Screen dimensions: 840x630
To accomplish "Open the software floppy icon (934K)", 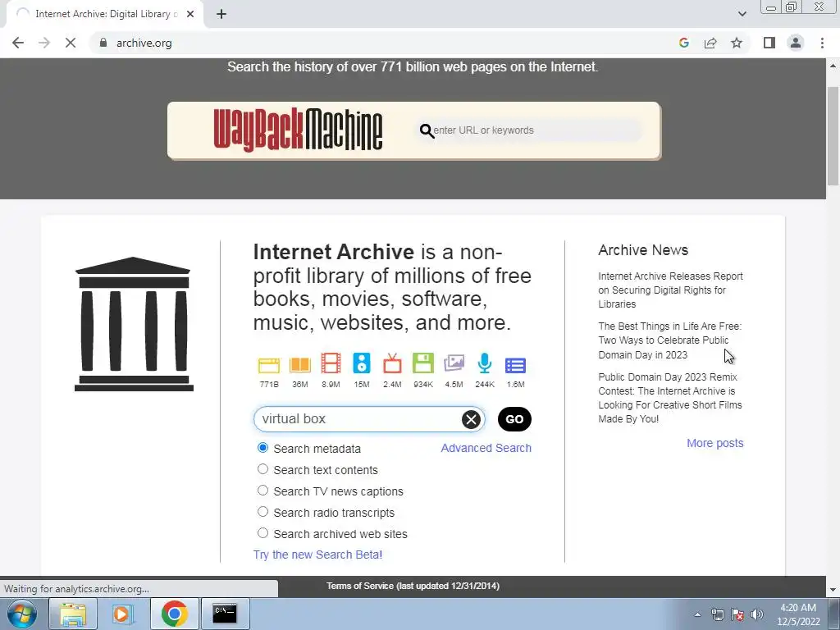I will tap(423, 363).
